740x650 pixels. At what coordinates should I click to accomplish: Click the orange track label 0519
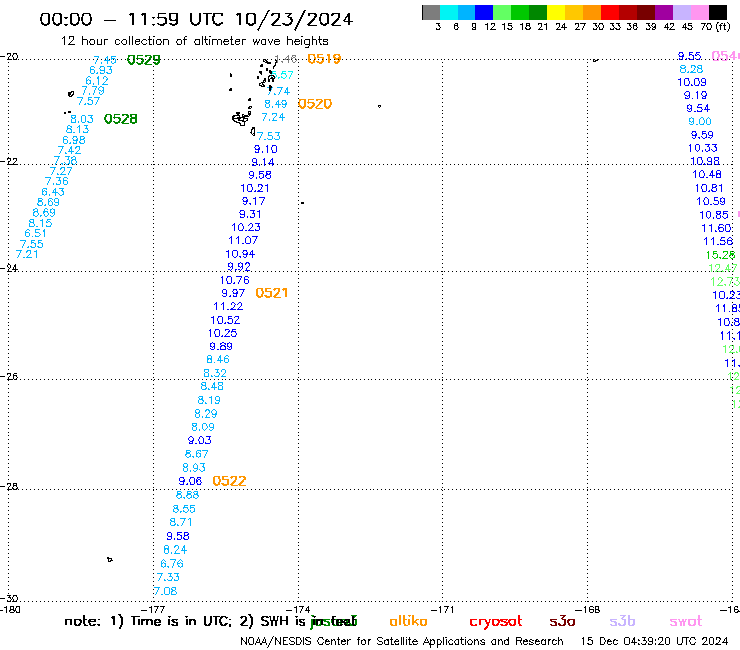point(324,59)
